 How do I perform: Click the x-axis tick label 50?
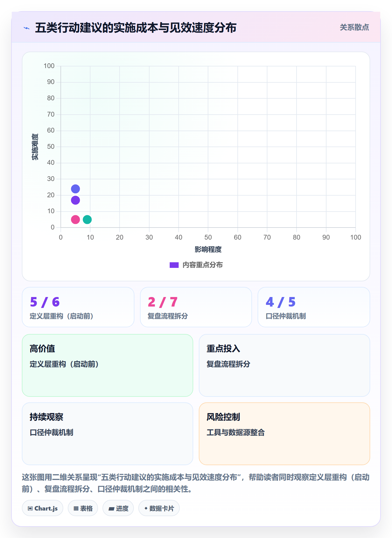[x=208, y=237]
